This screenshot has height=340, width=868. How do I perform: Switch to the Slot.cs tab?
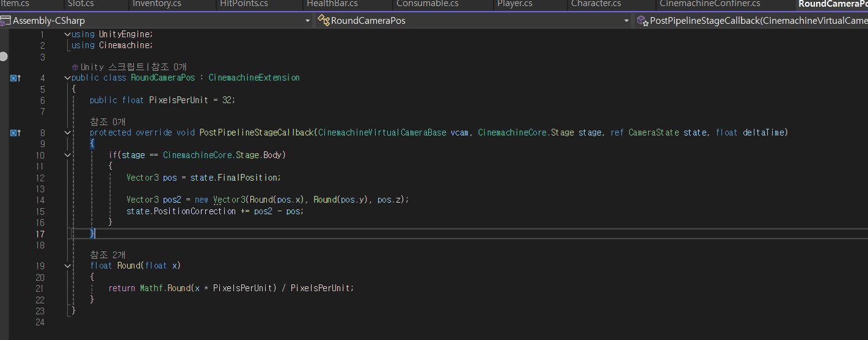pos(81,4)
